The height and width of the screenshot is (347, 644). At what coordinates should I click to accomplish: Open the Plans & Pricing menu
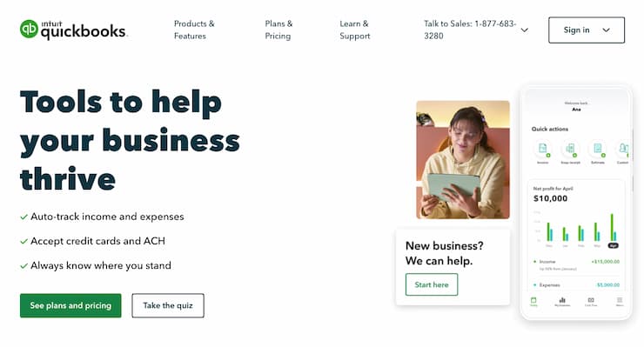pos(278,30)
